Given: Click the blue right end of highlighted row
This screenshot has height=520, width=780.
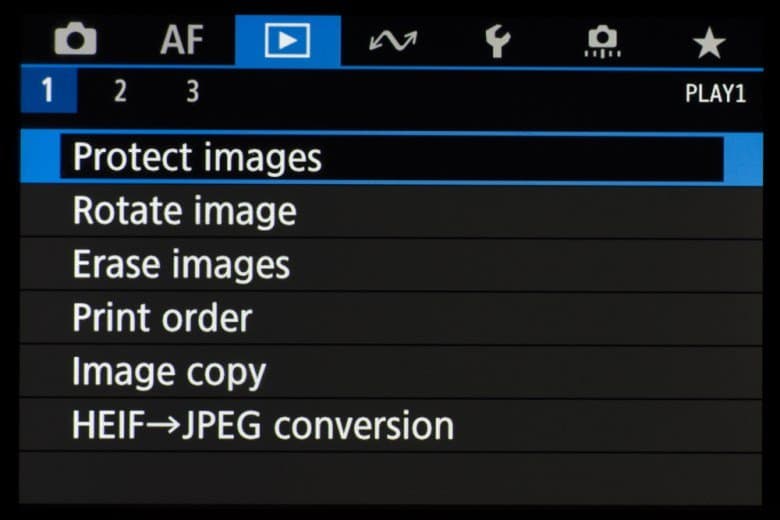Looking at the screenshot, I should (743, 158).
